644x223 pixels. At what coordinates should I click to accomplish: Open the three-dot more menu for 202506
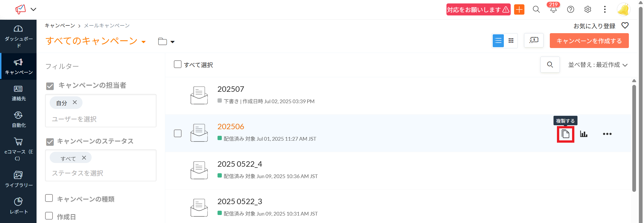point(607,134)
